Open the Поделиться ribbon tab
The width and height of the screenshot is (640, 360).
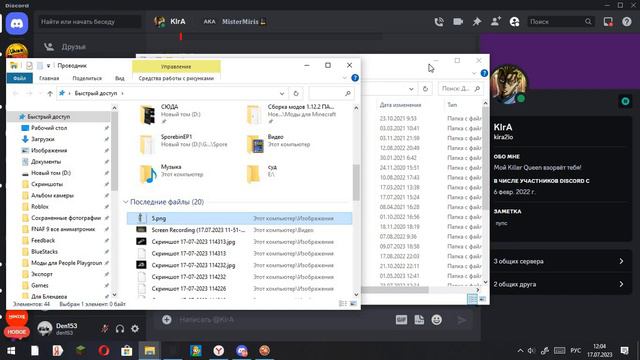tap(87, 78)
